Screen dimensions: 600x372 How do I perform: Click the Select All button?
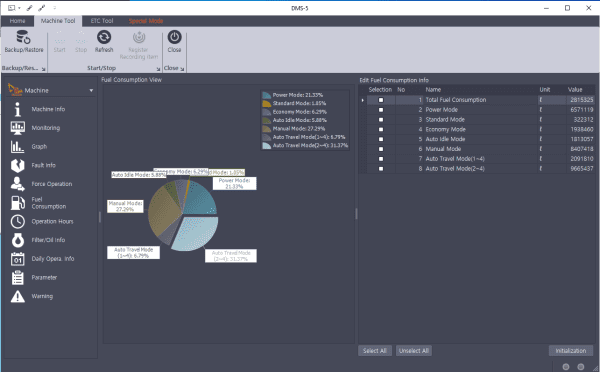(x=375, y=351)
